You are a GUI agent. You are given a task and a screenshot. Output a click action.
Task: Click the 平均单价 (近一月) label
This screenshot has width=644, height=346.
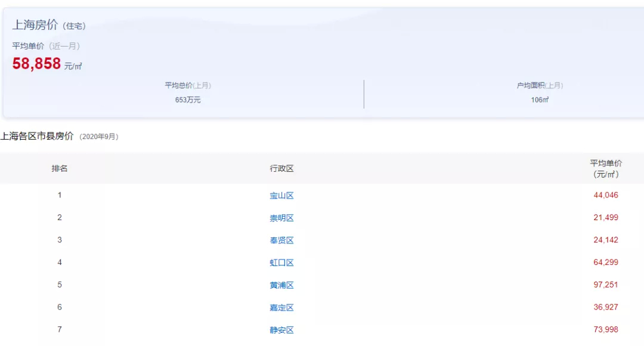pyautogui.click(x=46, y=46)
